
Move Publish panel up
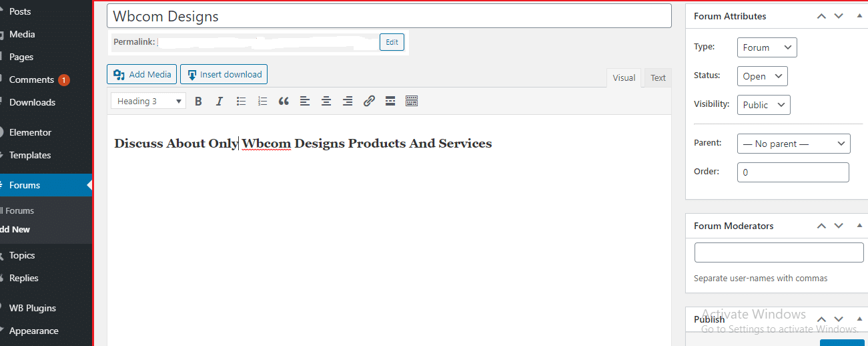(822, 319)
